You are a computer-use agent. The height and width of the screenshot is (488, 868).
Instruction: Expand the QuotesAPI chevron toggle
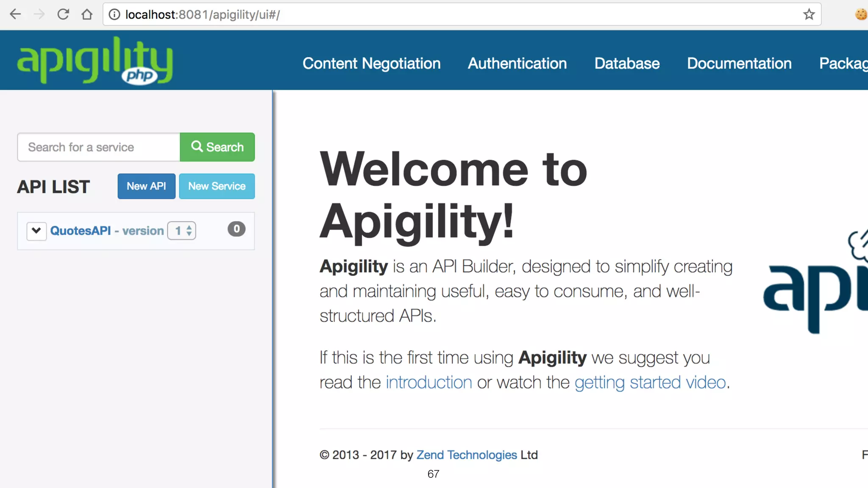[36, 231]
